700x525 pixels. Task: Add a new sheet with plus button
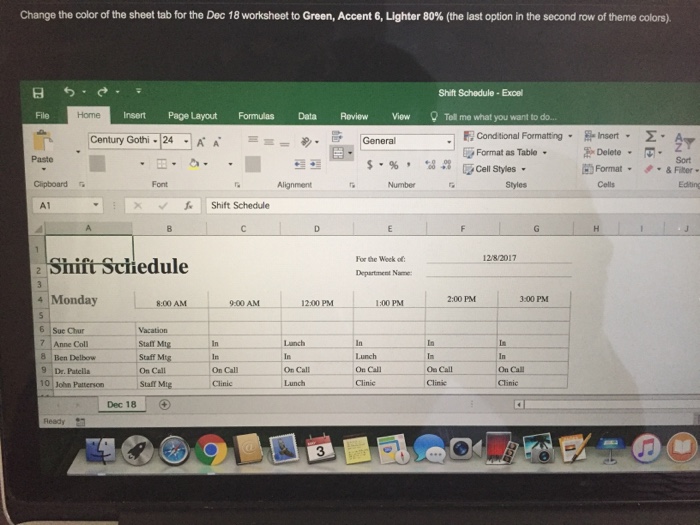165,404
